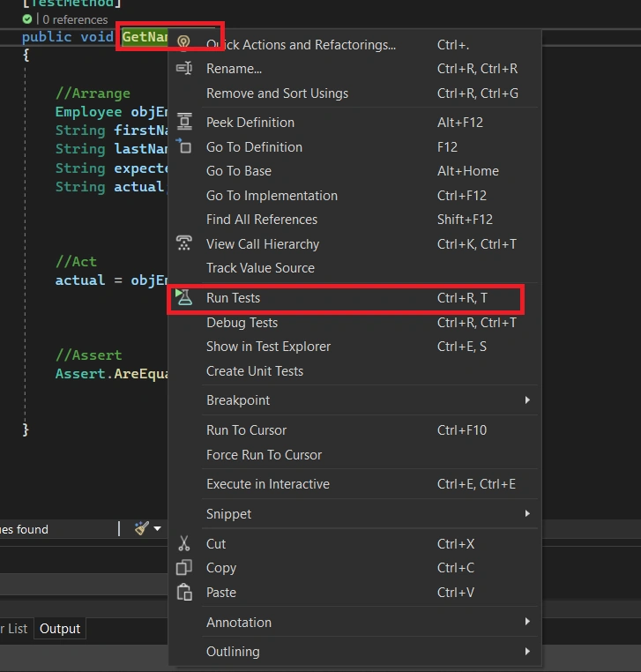Click the lightbulb Quick Actions icon
The image size is (641, 672).
pyautogui.click(x=183, y=43)
